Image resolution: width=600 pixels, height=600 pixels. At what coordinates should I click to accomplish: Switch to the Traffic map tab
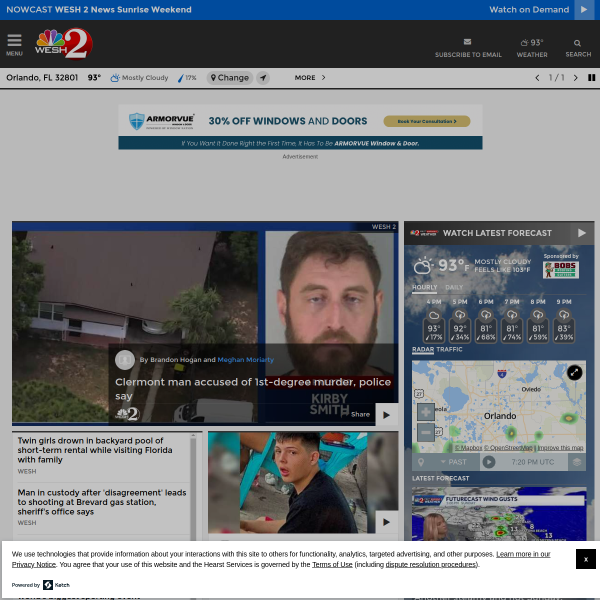coord(449,349)
